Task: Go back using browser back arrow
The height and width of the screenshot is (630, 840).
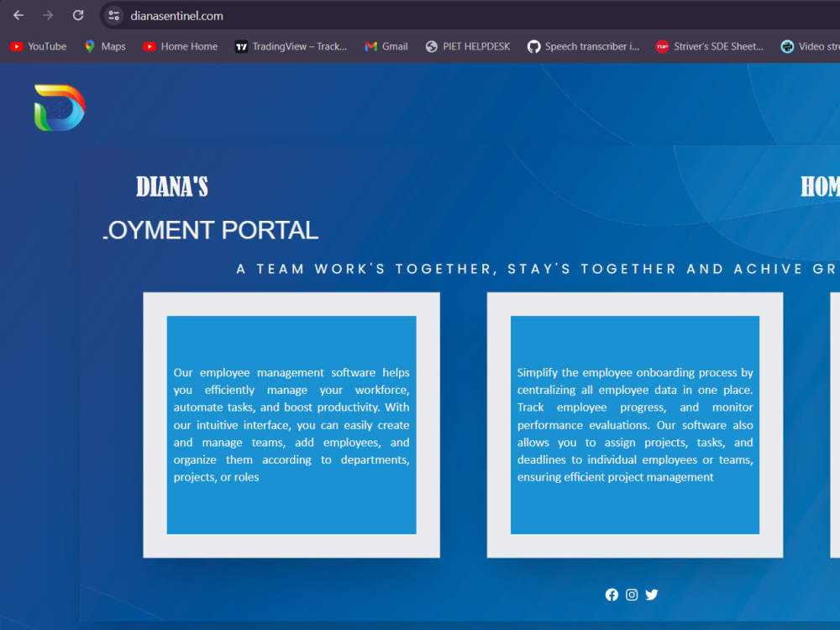Action: 18,15
